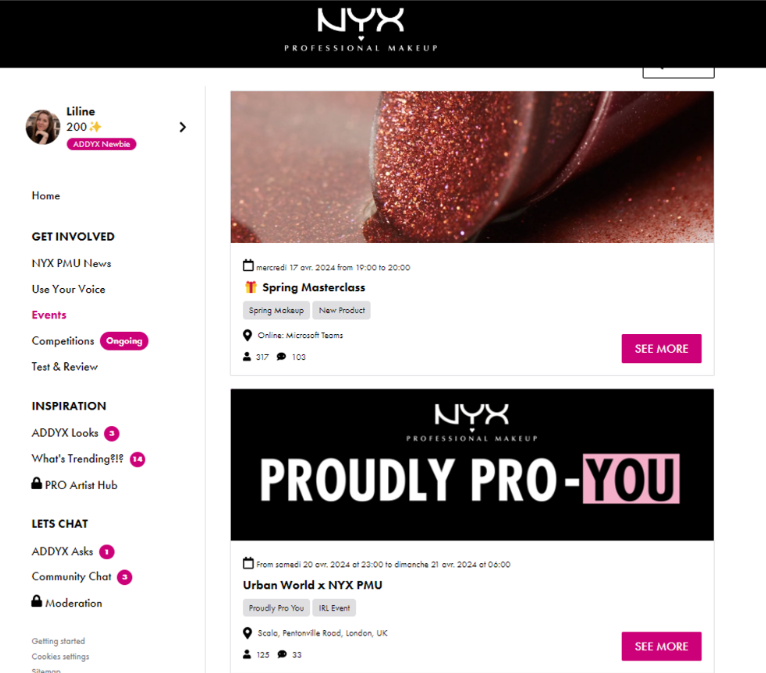Click attendees icon showing 317

tap(247, 357)
